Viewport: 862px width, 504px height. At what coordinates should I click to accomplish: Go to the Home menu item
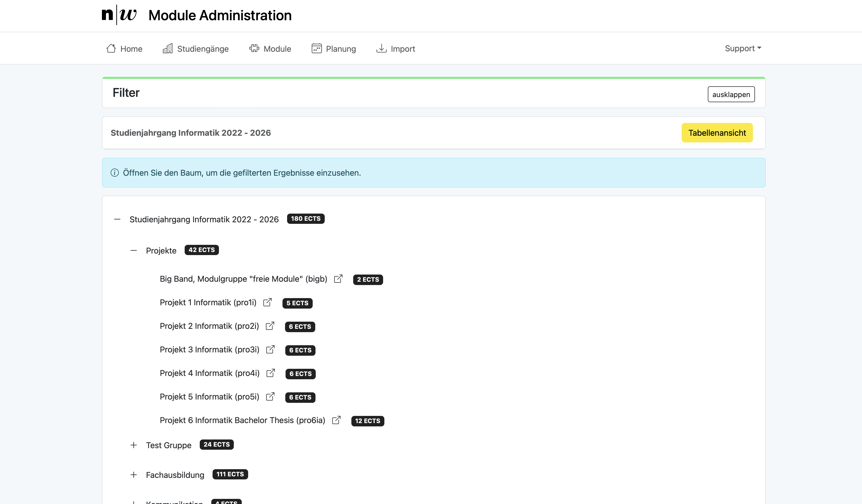[x=124, y=49]
